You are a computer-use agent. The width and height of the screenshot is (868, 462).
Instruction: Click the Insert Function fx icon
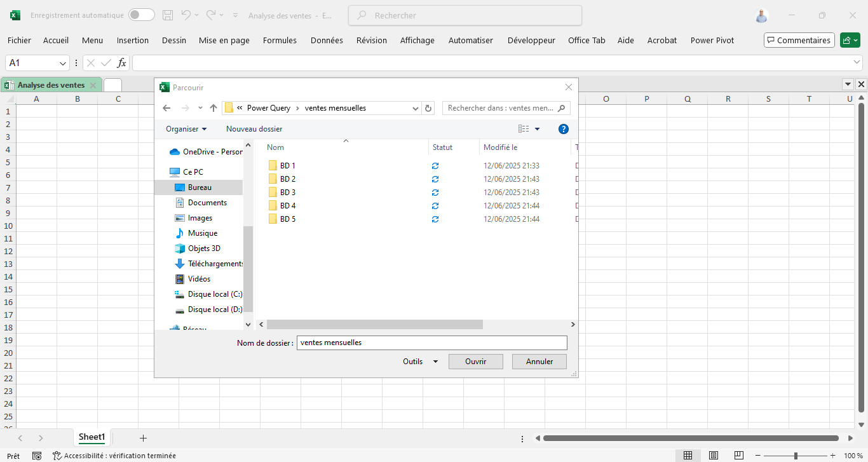click(121, 63)
